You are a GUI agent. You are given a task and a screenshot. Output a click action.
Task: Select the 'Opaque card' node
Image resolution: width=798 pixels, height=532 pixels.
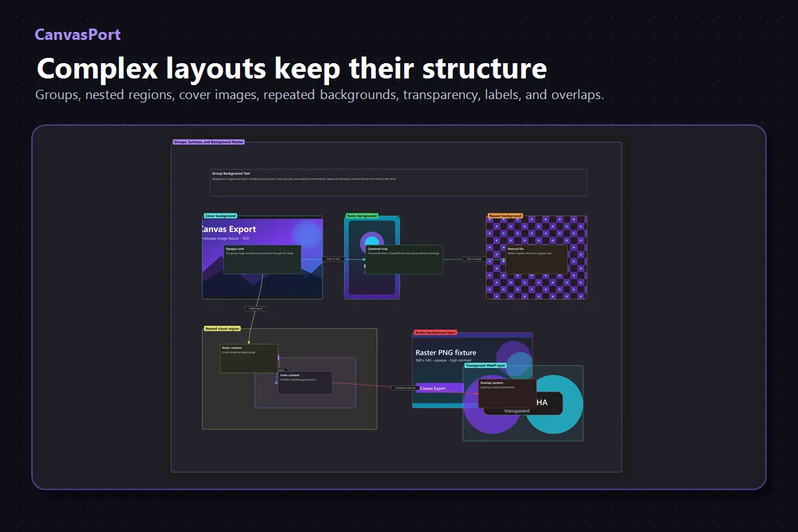coord(262,259)
